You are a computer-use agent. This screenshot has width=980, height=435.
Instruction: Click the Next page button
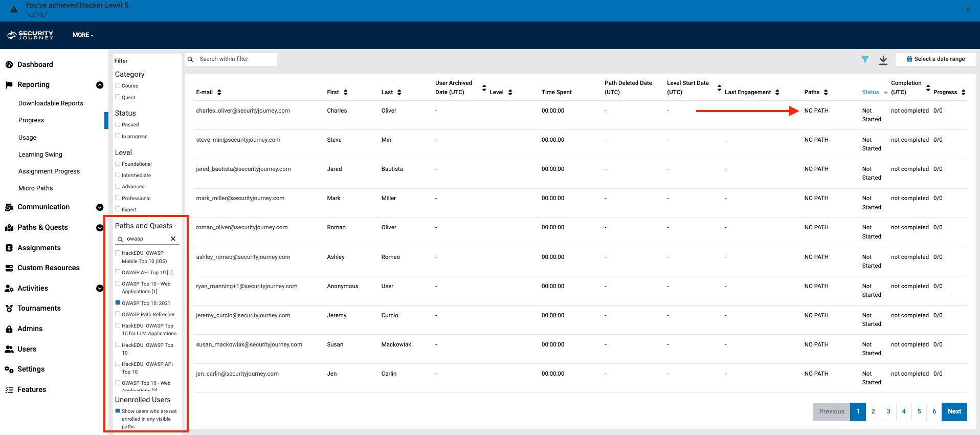click(954, 411)
